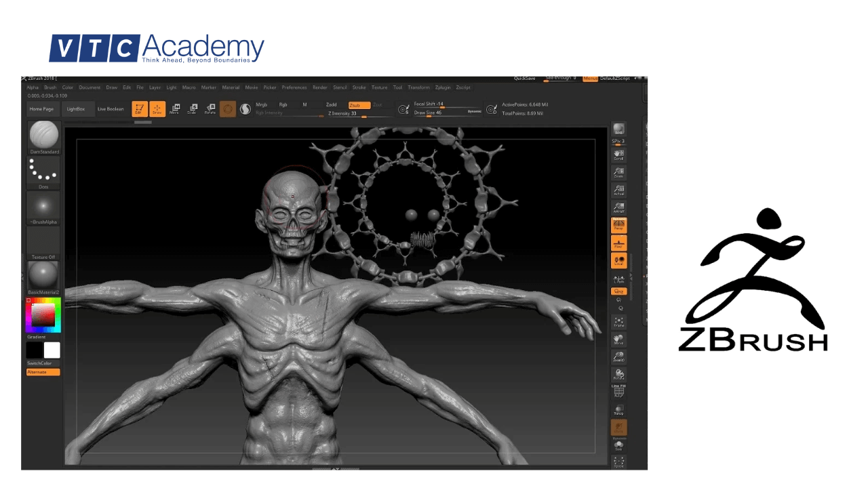
Task: Open the Brush menu
Action: (50, 87)
